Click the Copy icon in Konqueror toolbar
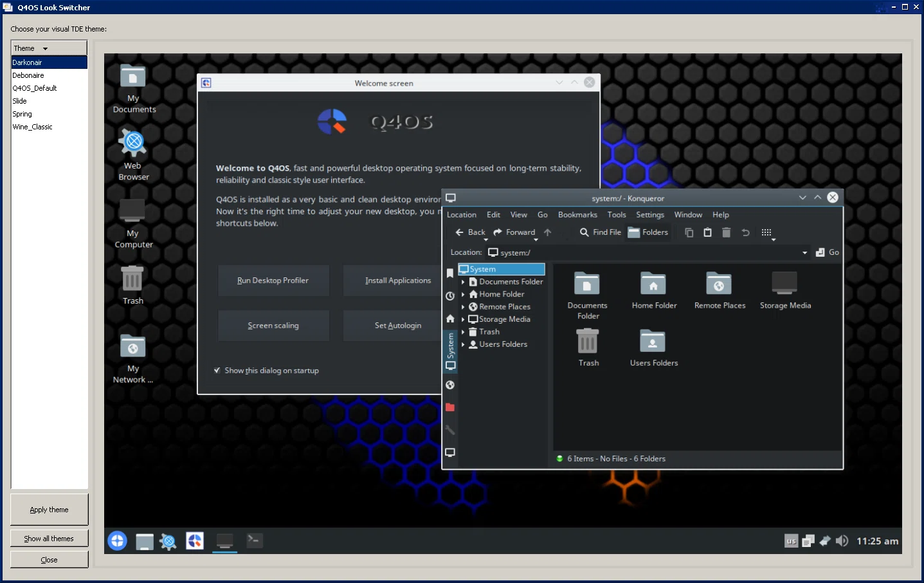Image resolution: width=924 pixels, height=583 pixels. click(689, 232)
